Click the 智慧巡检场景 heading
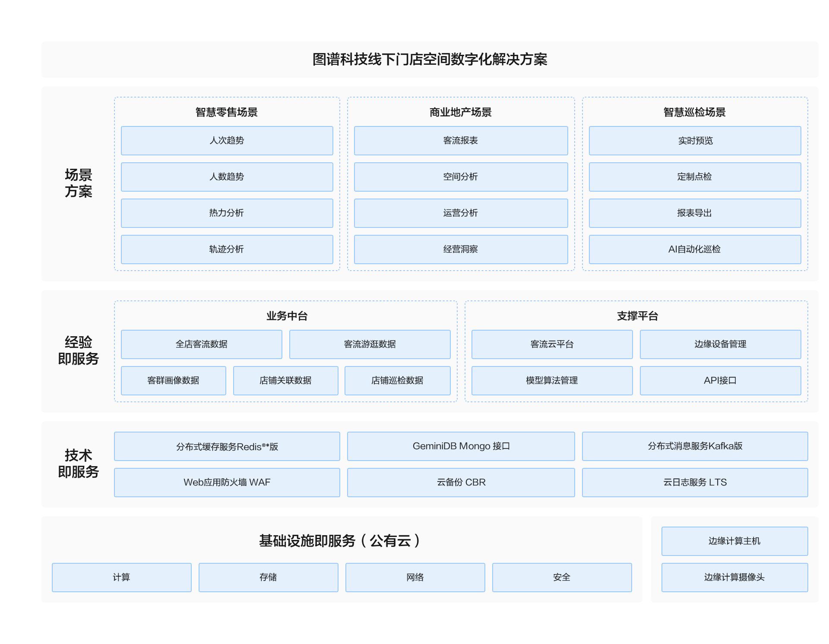Viewport: 829px width, 644px height. pyautogui.click(x=695, y=112)
